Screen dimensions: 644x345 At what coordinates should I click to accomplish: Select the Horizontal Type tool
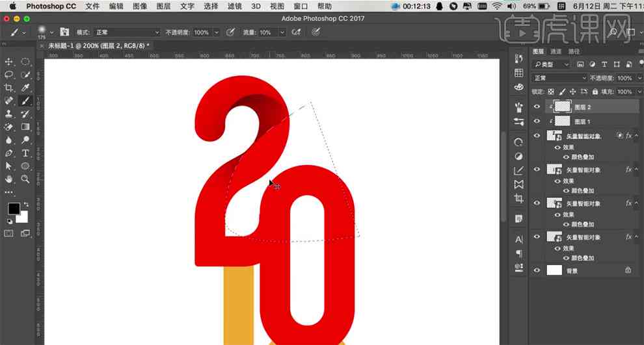[25, 153]
